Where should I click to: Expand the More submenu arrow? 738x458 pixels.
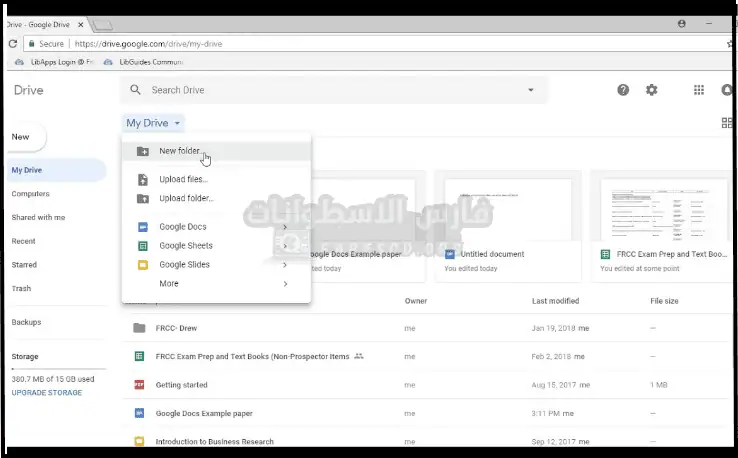click(285, 284)
